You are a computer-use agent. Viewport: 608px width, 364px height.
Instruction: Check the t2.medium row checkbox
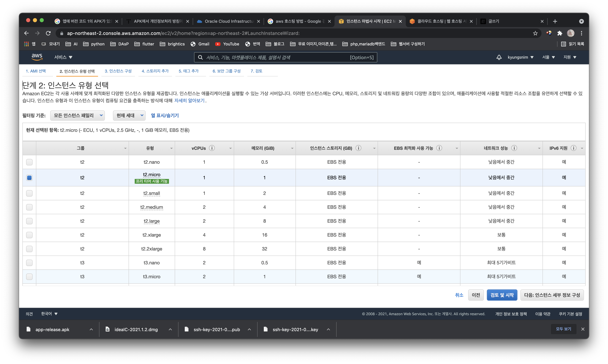coord(29,207)
